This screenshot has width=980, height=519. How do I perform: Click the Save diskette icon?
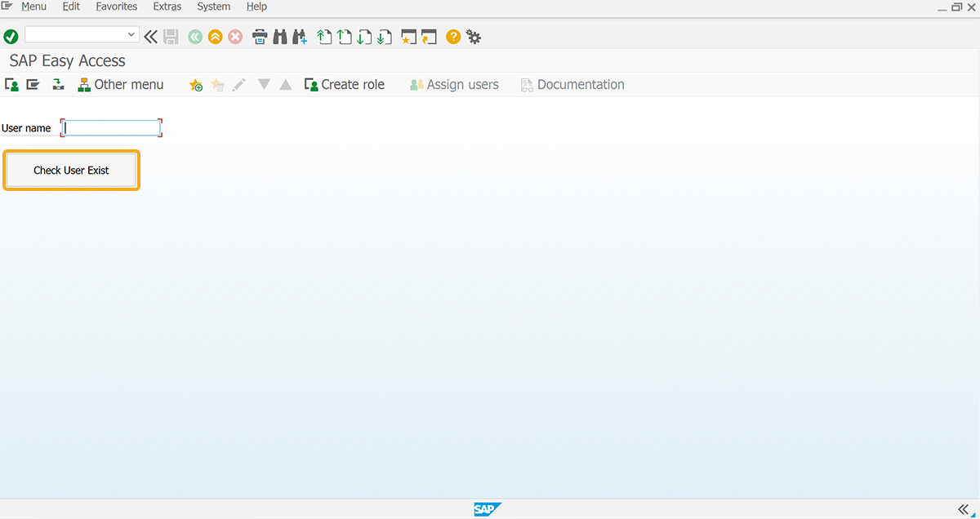(x=171, y=37)
